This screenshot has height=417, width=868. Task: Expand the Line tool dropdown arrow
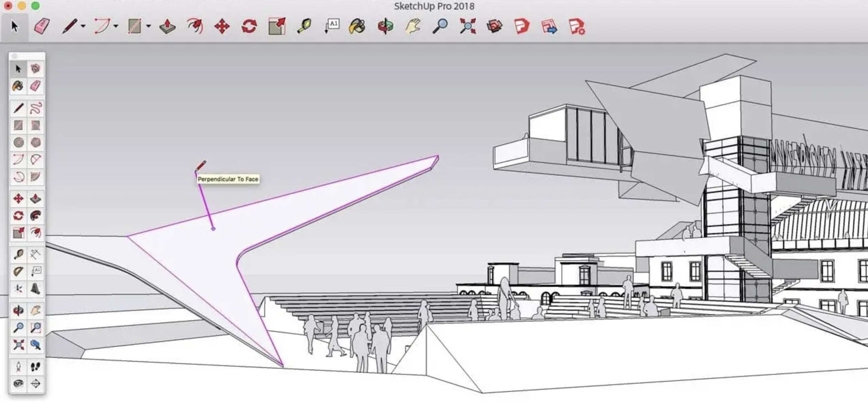pos(83,26)
